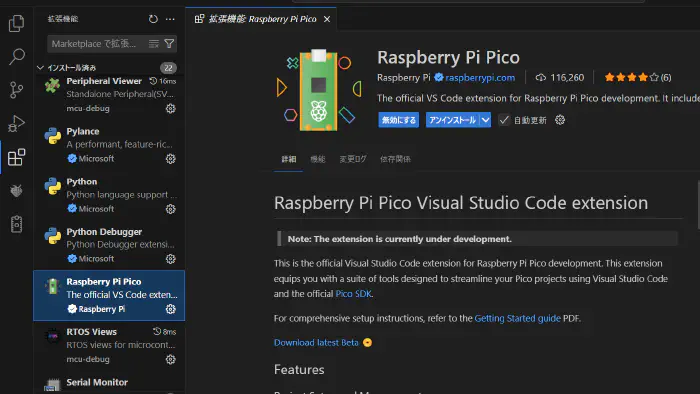Open manage gear for Raspberry Pi Pico
Viewport: 700px width, 394px height.
click(x=171, y=309)
